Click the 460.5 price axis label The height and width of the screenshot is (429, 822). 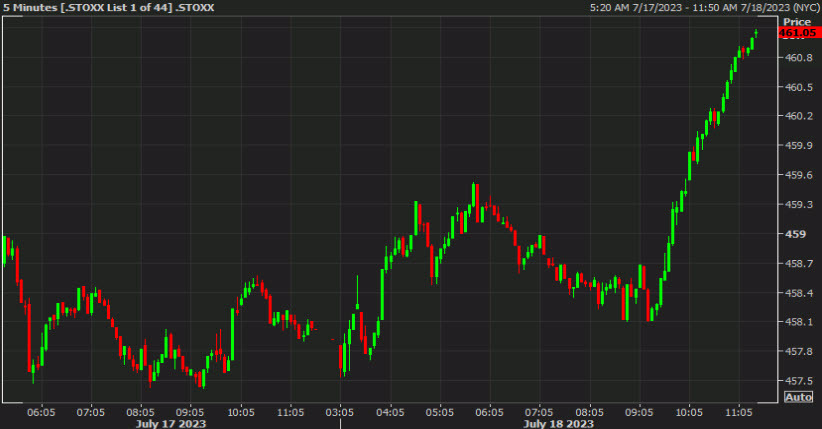click(798, 87)
